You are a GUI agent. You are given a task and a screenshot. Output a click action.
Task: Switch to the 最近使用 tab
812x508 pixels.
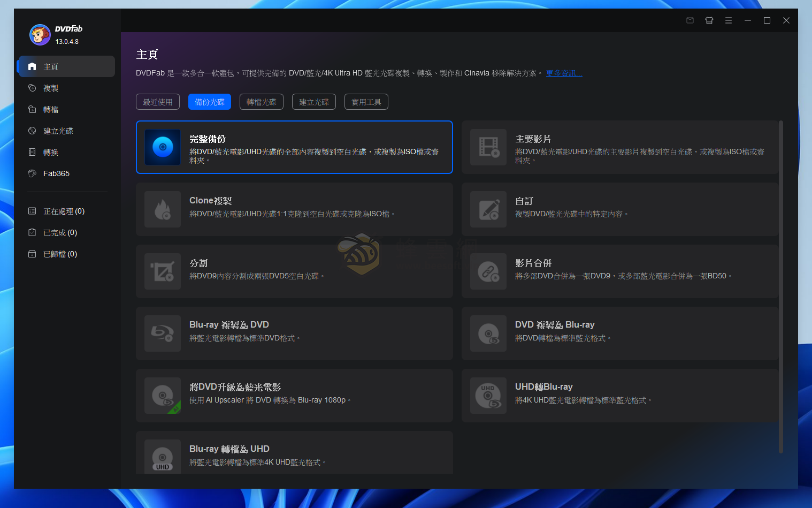click(x=158, y=102)
